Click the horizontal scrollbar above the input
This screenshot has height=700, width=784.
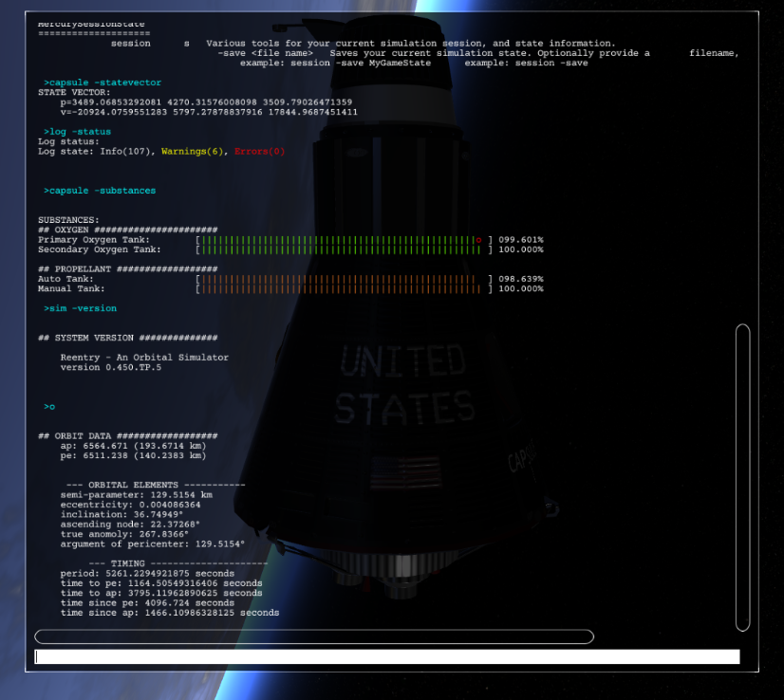[314, 636]
